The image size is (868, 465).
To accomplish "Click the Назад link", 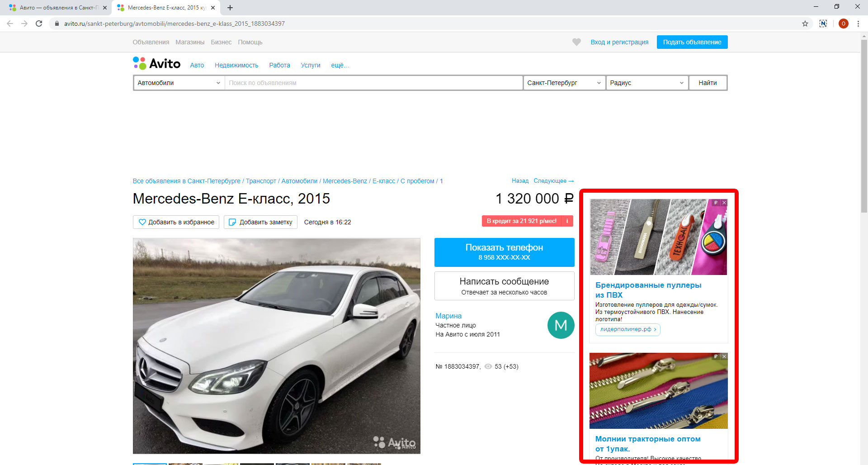I will (x=520, y=180).
